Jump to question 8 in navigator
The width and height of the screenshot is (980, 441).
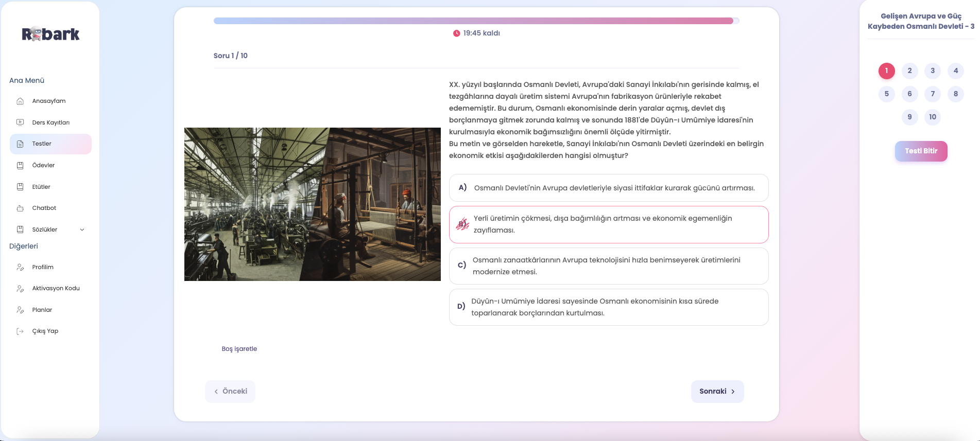[956, 94]
